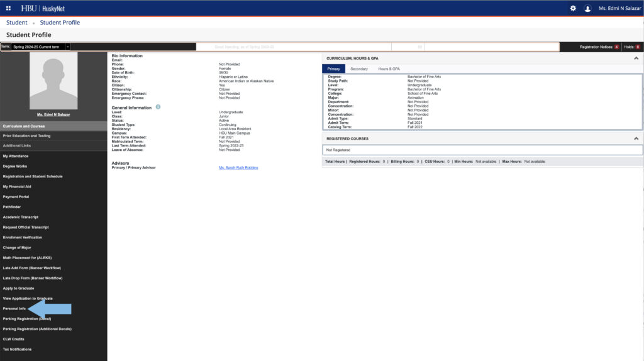Open the apps grid menu icon
Screen dimensions: 644x361
point(8,8)
